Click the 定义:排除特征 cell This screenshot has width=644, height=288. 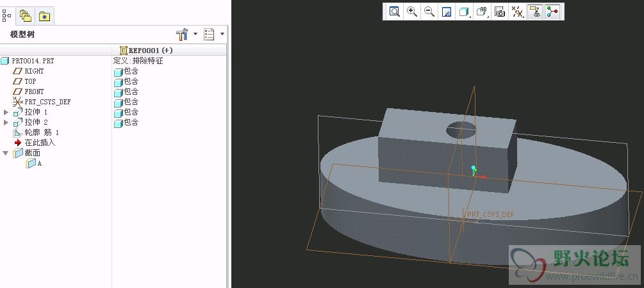coord(138,61)
